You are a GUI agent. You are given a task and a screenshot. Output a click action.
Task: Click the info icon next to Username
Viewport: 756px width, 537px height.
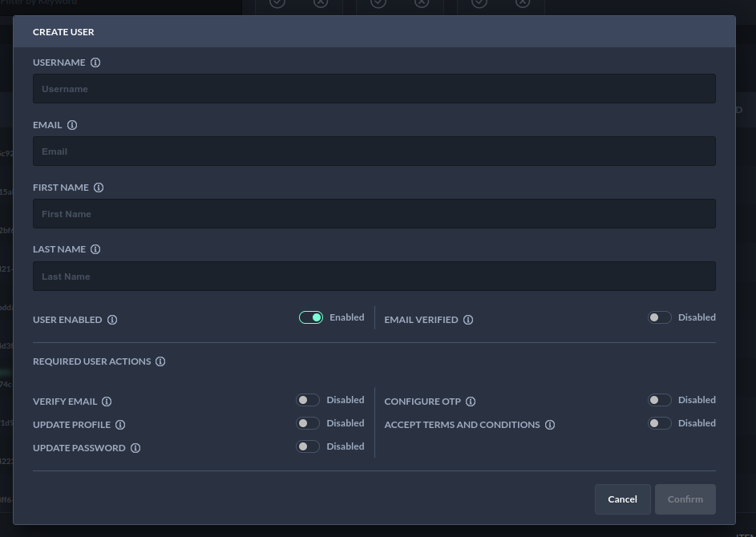coord(95,63)
